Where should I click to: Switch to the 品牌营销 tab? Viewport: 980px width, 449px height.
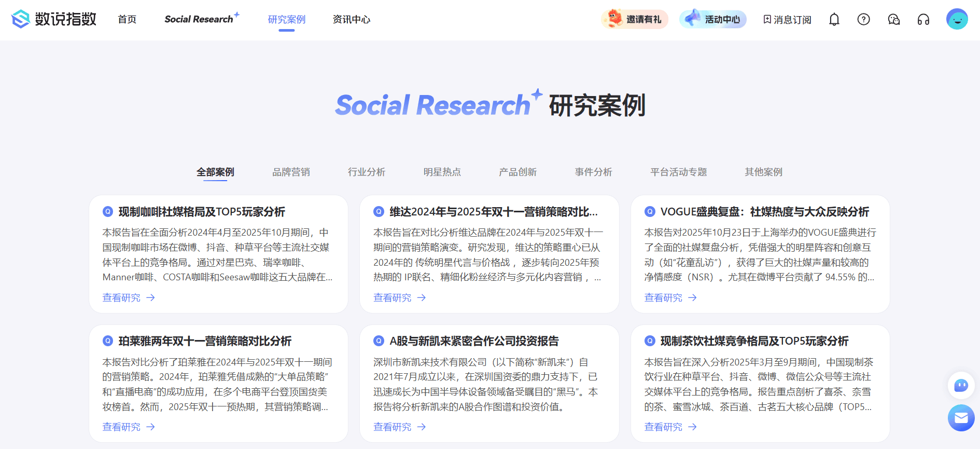point(291,172)
